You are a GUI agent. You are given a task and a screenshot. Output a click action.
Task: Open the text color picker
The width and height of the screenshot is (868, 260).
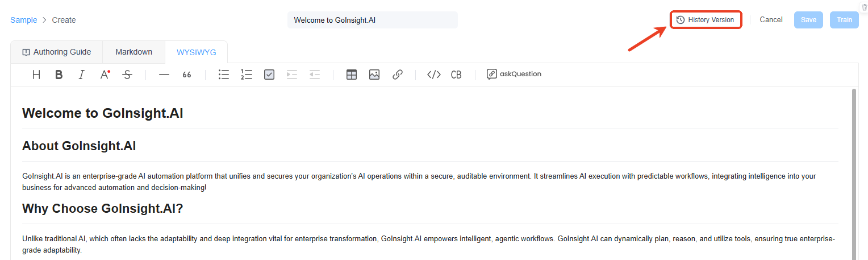point(105,75)
